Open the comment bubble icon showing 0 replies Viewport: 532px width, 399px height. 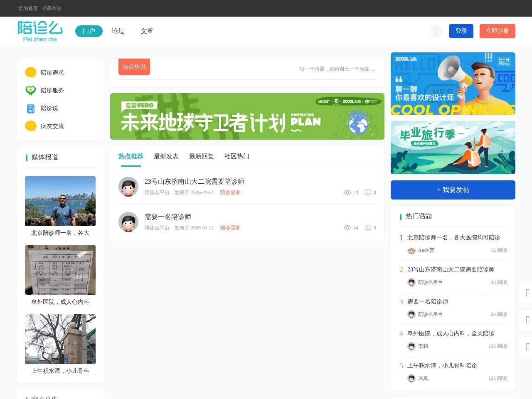tap(367, 192)
